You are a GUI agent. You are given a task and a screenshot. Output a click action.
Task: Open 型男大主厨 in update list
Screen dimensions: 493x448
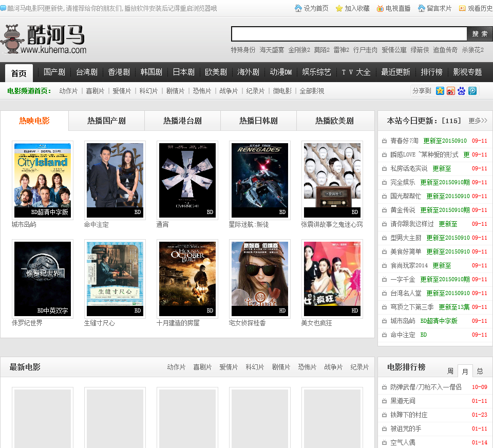point(406,238)
